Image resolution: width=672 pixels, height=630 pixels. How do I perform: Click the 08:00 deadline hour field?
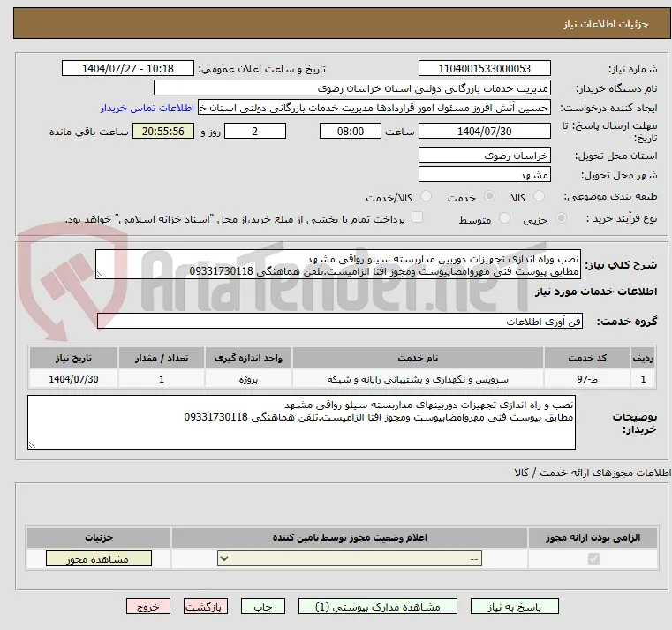(x=351, y=132)
